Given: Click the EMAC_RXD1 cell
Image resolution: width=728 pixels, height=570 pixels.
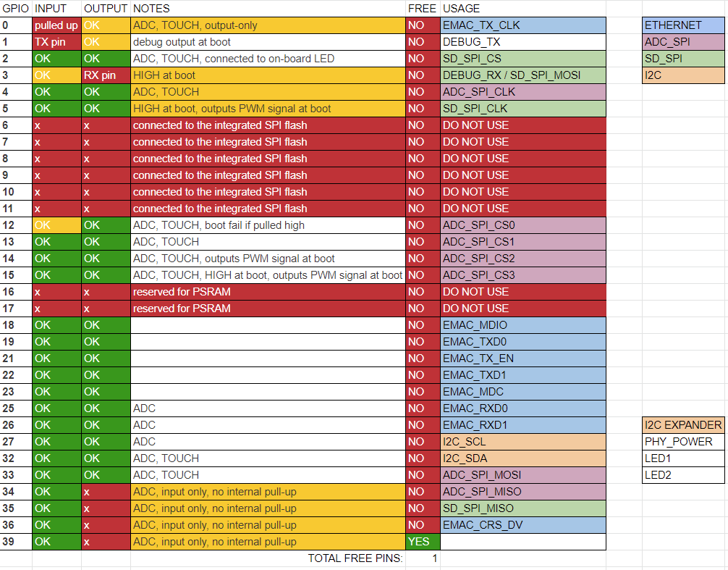Looking at the screenshot, I should tap(522, 426).
